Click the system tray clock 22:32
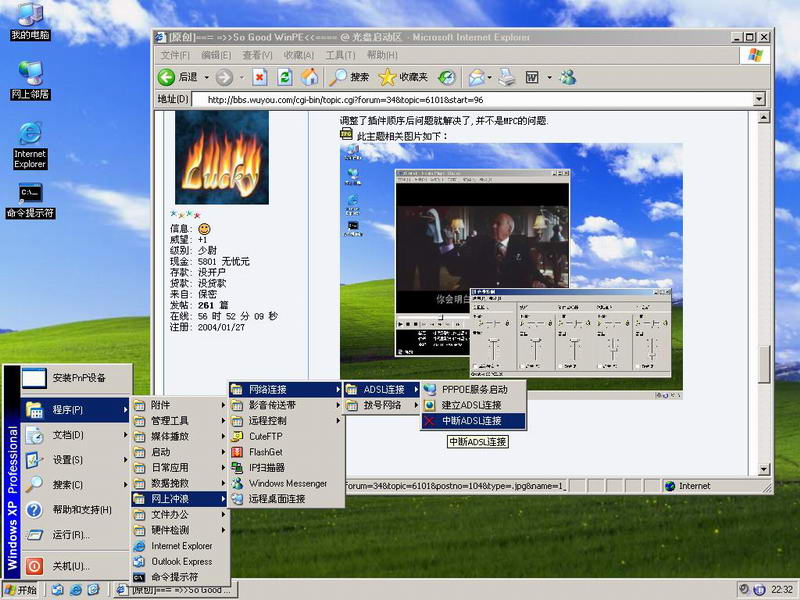The width and height of the screenshot is (800, 600). click(x=782, y=590)
